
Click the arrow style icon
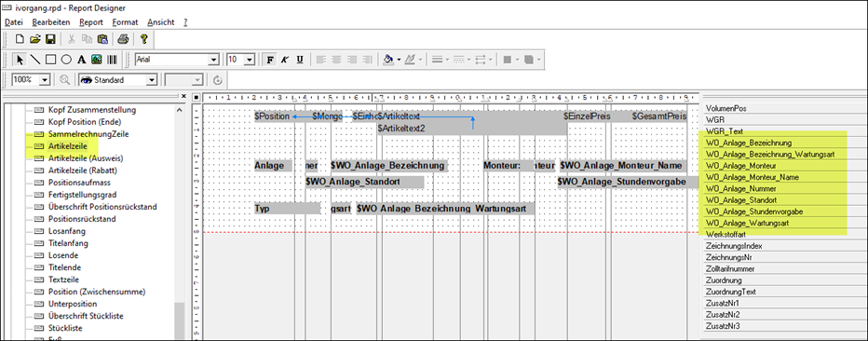[x=480, y=60]
